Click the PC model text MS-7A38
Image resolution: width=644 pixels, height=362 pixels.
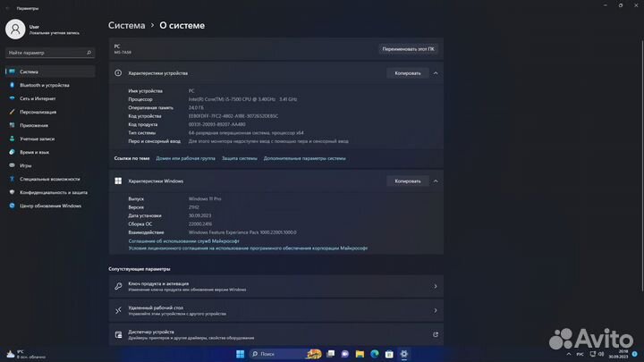click(123, 53)
